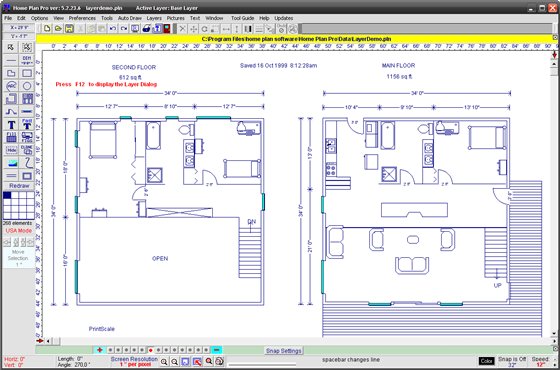This screenshot has height=370, width=560.
Task: Select the Fast text tool
Action: (27, 124)
